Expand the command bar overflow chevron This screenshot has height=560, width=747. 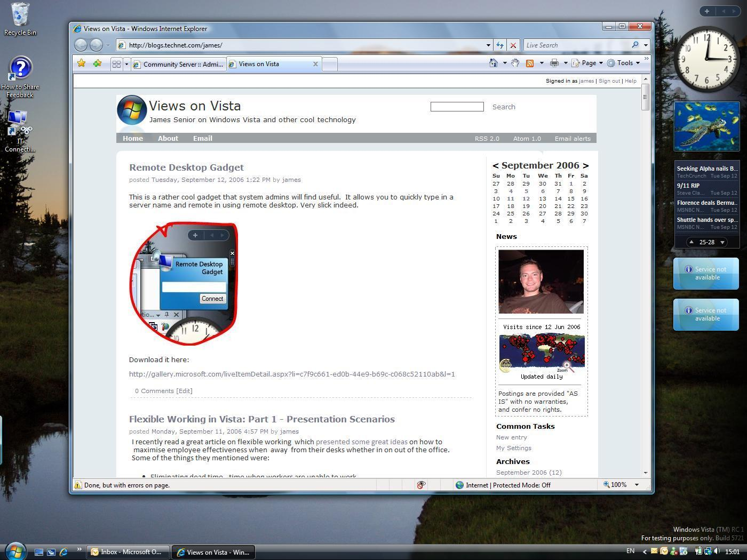tap(646, 59)
